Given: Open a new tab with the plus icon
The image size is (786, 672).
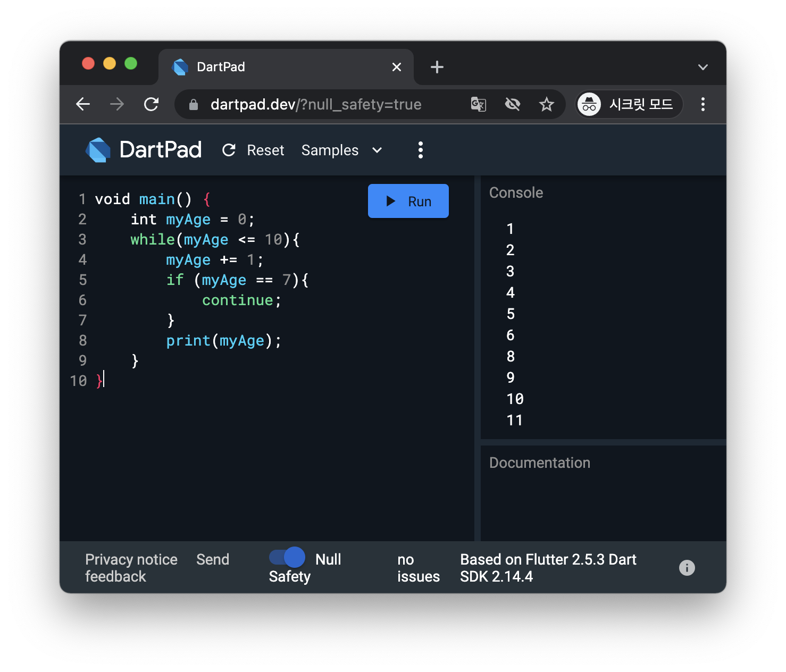Looking at the screenshot, I should coord(437,67).
